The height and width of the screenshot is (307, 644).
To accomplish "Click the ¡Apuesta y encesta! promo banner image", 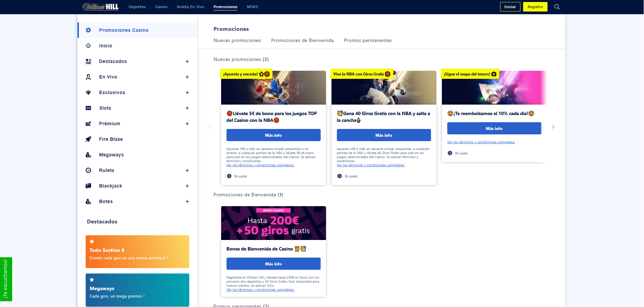I will pyautogui.click(x=273, y=88).
